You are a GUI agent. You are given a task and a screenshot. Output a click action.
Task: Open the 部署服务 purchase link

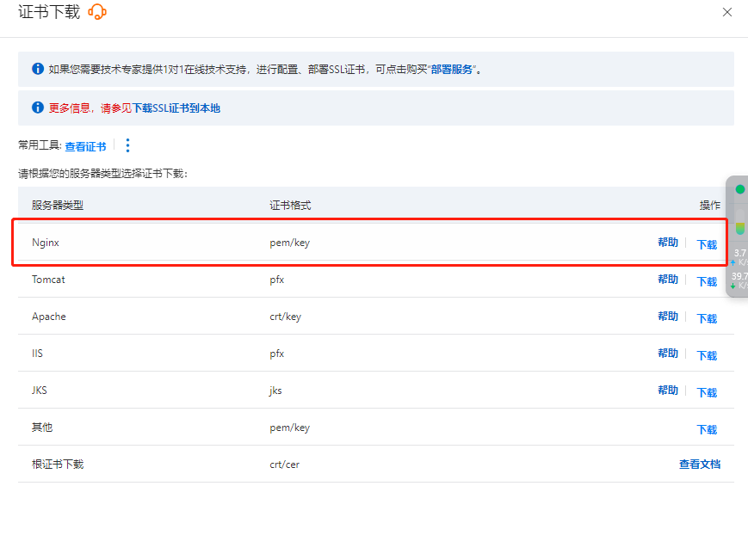[x=452, y=70]
